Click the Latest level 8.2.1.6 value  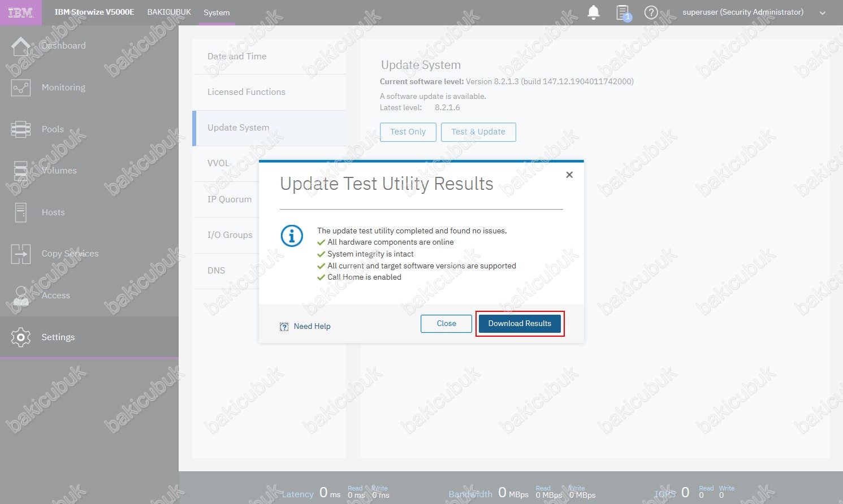(447, 107)
